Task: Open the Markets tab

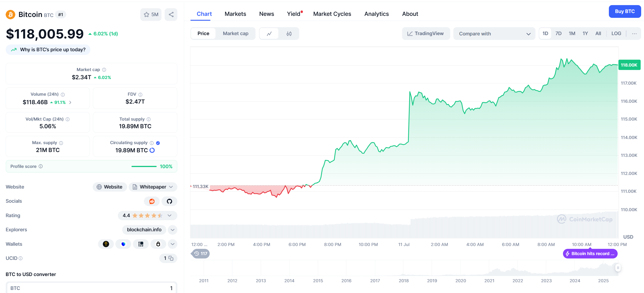Action: [x=235, y=14]
